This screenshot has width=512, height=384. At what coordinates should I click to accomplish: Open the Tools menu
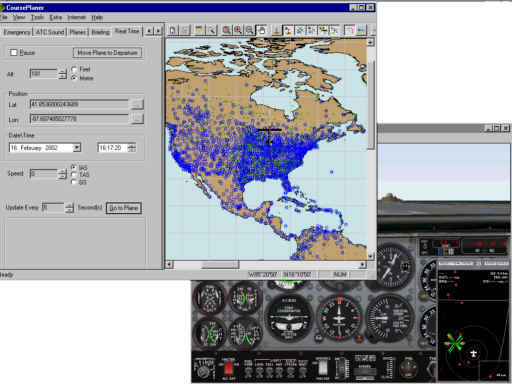pos(37,17)
